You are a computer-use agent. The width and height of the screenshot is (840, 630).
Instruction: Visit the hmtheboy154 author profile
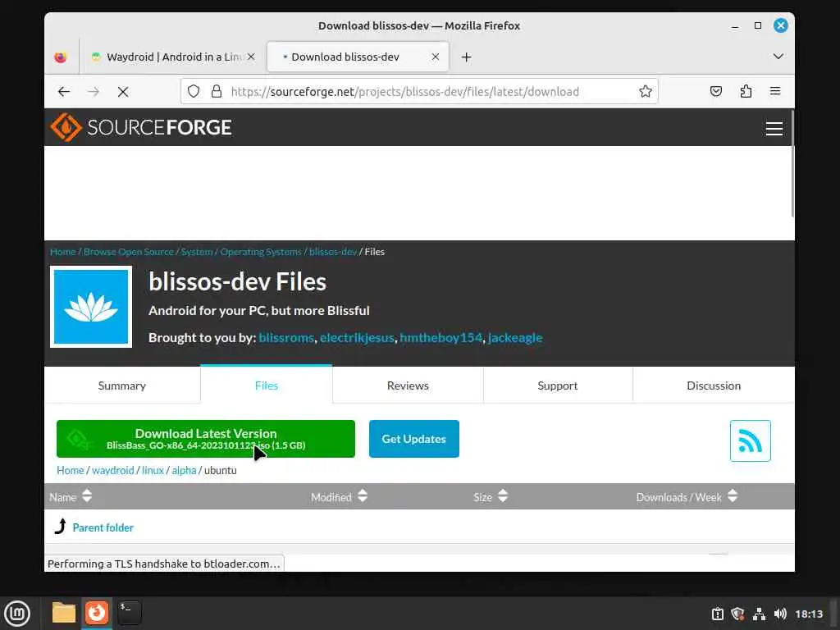click(x=441, y=338)
